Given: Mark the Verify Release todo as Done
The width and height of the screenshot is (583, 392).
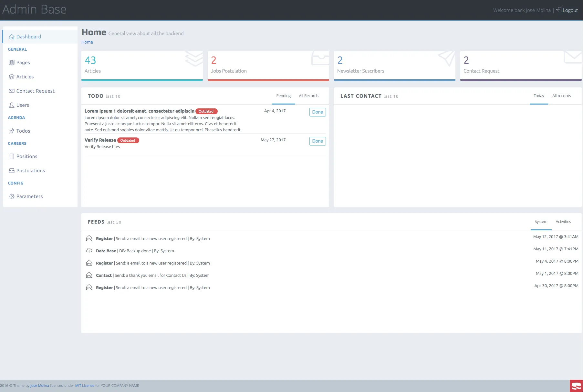Looking at the screenshot, I should tap(317, 141).
